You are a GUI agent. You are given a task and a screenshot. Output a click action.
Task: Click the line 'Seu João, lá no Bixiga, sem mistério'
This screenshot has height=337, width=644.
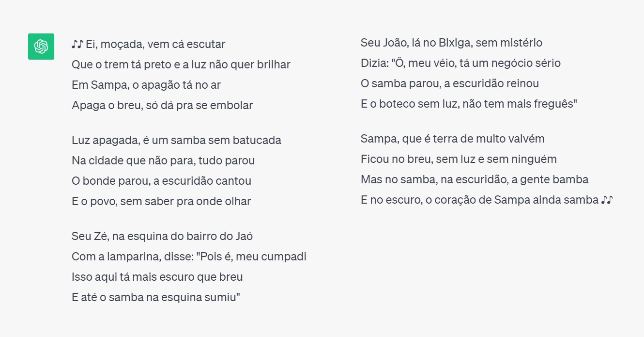tap(451, 43)
